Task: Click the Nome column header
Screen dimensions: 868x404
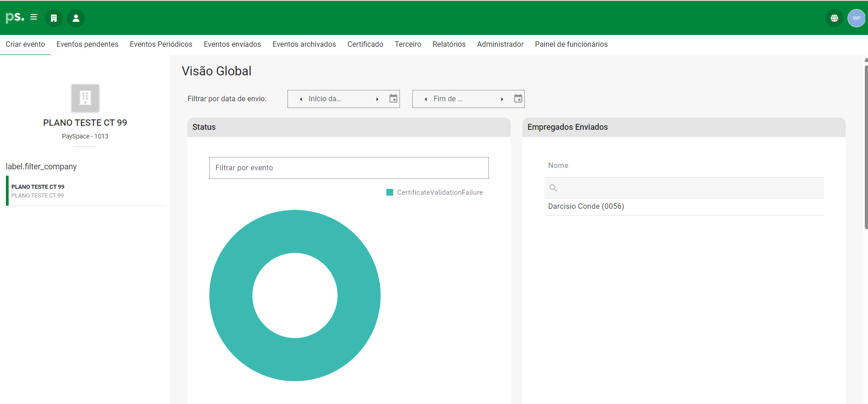Action: click(558, 166)
